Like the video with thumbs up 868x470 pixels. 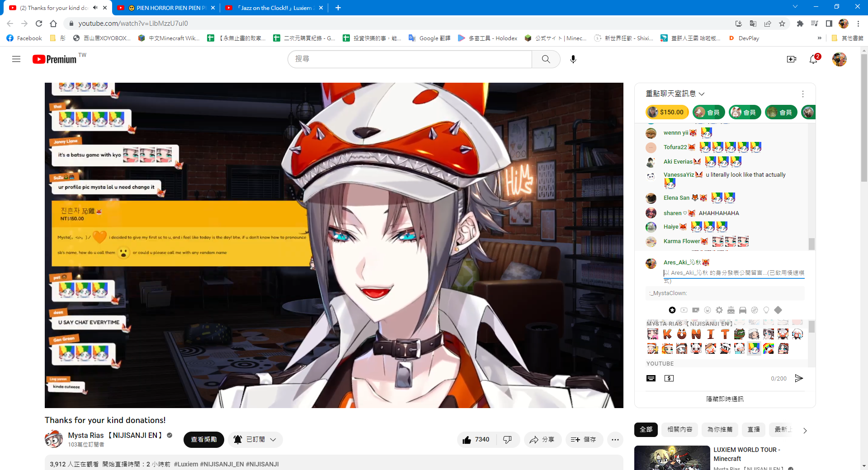pyautogui.click(x=476, y=440)
